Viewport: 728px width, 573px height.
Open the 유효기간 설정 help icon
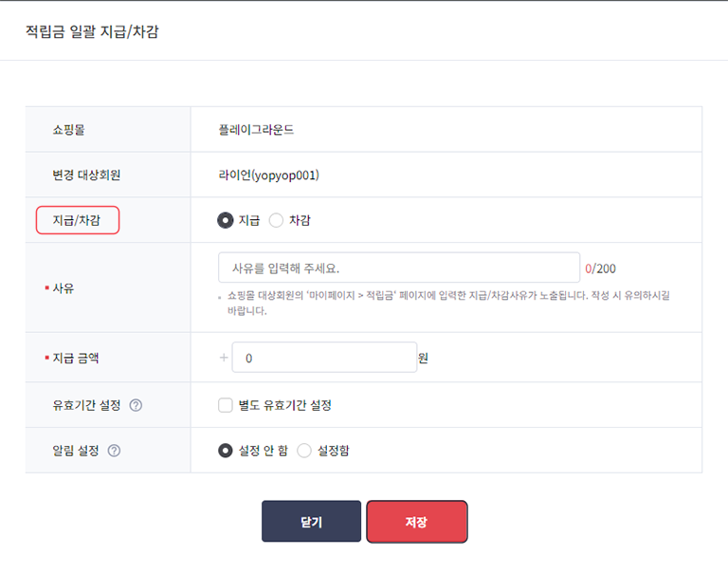coord(136,405)
